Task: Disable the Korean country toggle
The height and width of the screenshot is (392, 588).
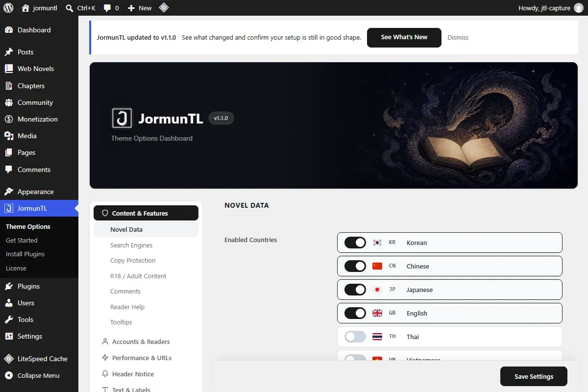Action: click(355, 243)
